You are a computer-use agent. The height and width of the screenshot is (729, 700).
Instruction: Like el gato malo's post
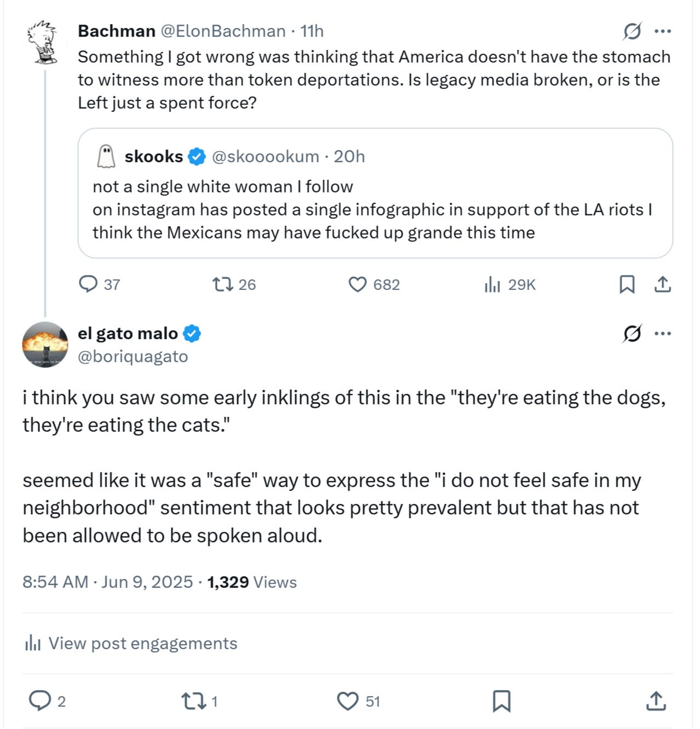point(348,701)
